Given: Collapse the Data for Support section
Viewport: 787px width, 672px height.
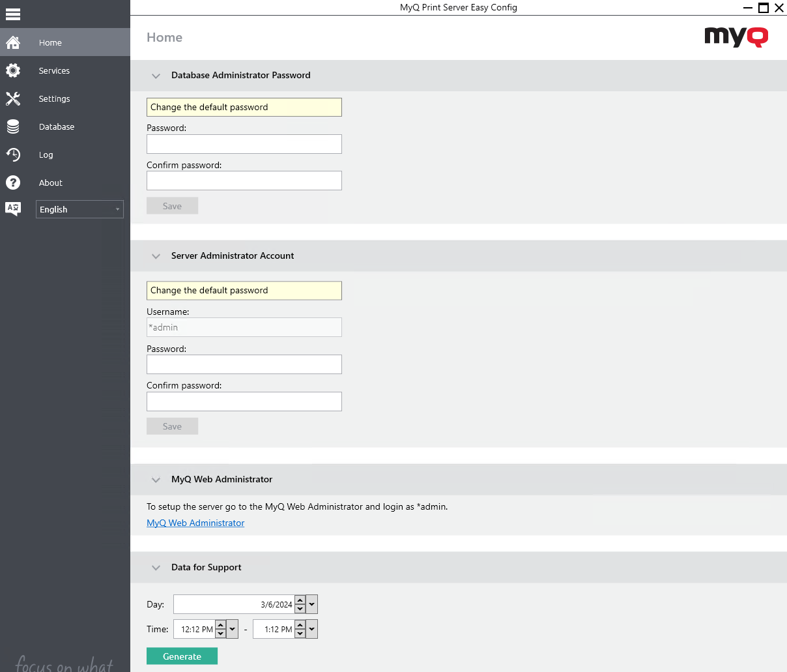Looking at the screenshot, I should tap(156, 568).
